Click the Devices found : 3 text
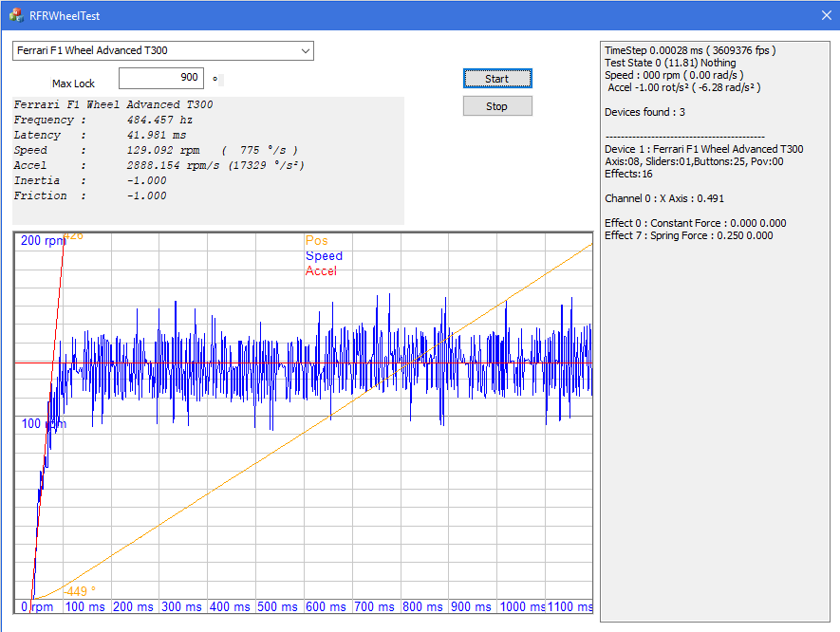 (x=644, y=112)
